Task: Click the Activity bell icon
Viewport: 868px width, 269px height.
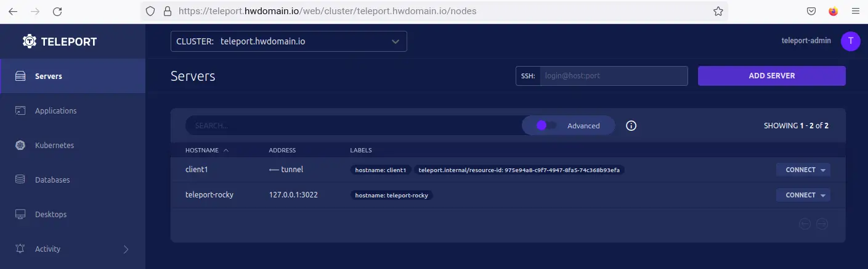Action: (x=20, y=249)
